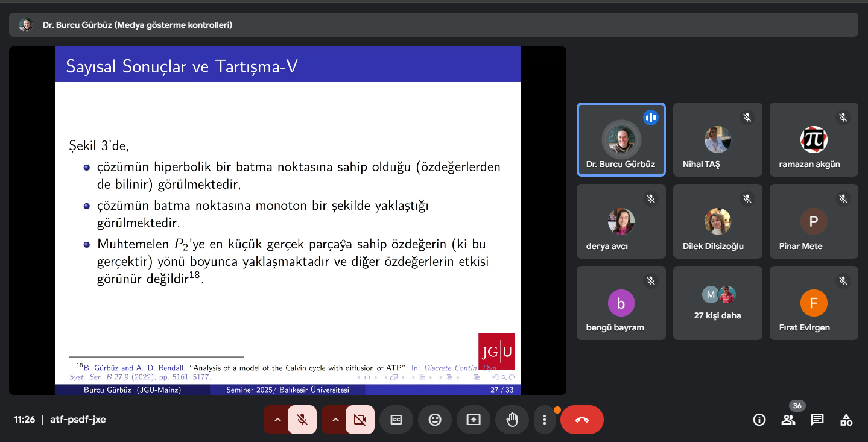Click the 11:26 clock time
The width and height of the screenshot is (868, 442).
25,420
